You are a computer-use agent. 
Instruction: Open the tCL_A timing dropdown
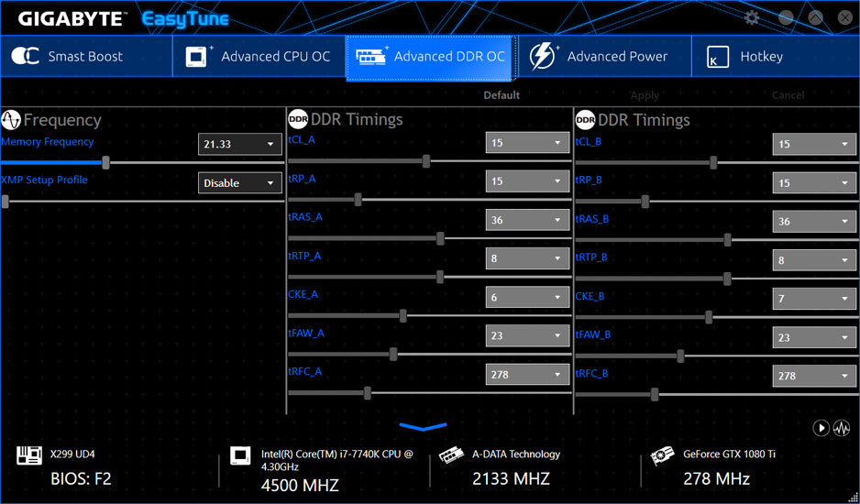(527, 143)
